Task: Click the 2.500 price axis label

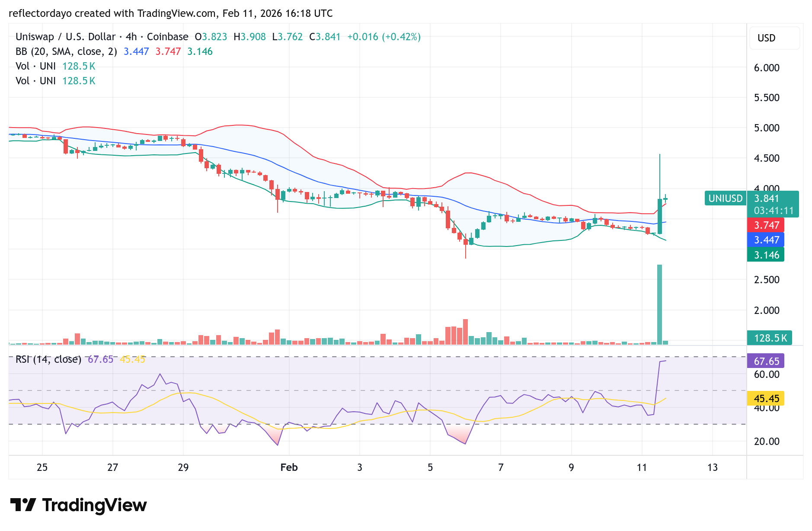Action: click(767, 280)
